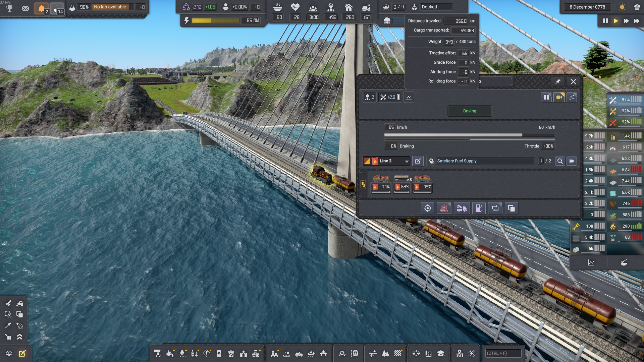Pin the train info window
The width and height of the screenshot is (644, 362).
[x=557, y=81]
